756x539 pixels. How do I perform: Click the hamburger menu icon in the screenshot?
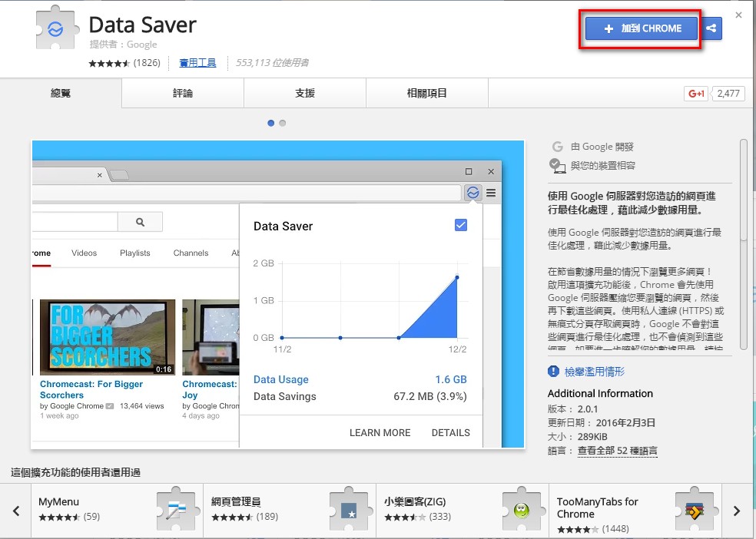[491, 193]
